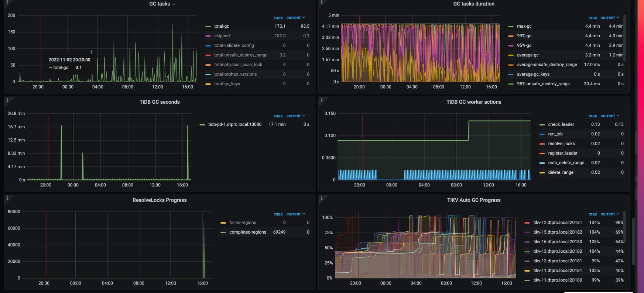Toggle total-gc series in legend
The height and width of the screenshot is (293, 644).
[222, 26]
